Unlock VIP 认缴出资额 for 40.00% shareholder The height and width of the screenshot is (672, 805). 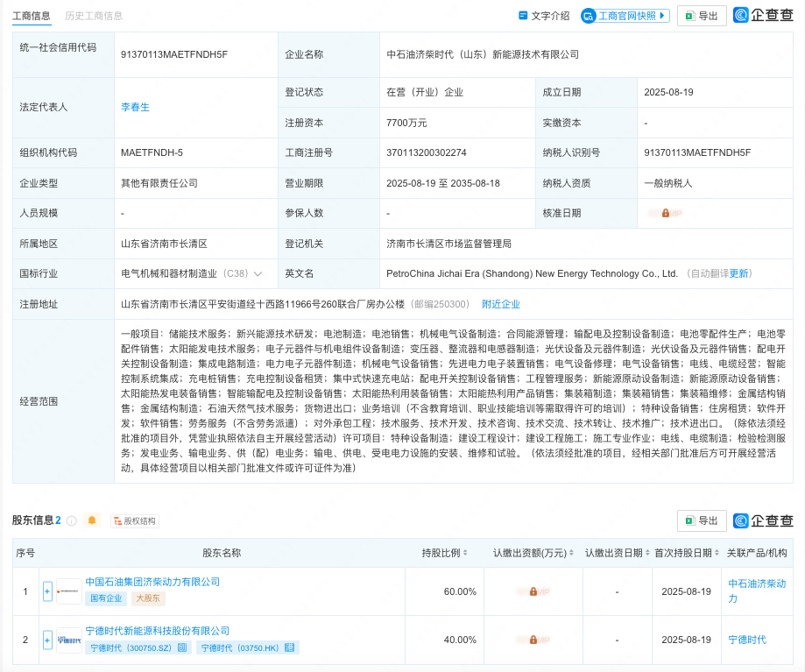point(533,640)
